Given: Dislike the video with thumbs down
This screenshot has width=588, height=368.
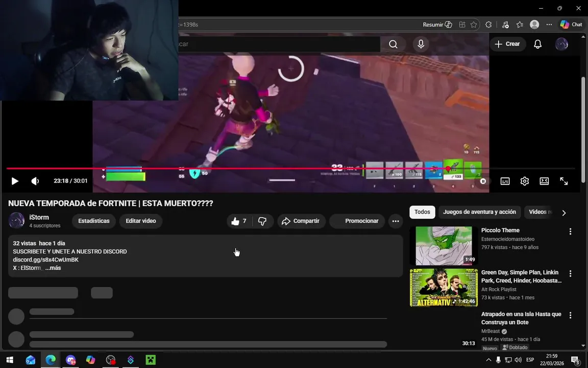Looking at the screenshot, I should 262,221.
